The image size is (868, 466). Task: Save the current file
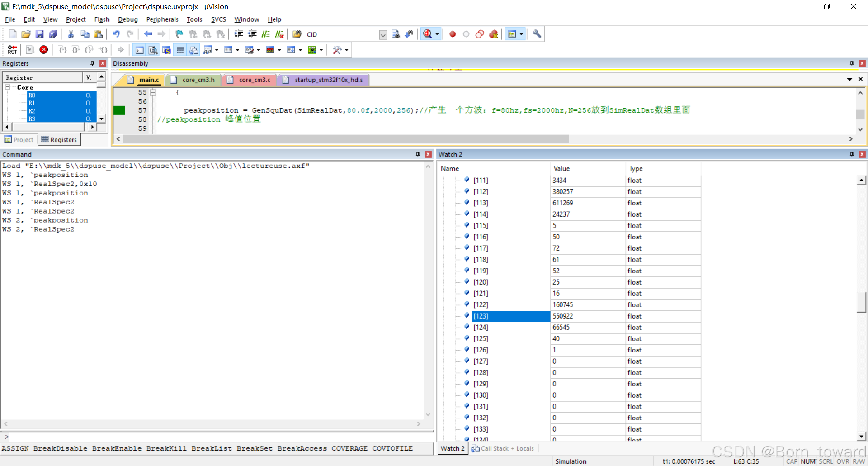pyautogui.click(x=40, y=34)
